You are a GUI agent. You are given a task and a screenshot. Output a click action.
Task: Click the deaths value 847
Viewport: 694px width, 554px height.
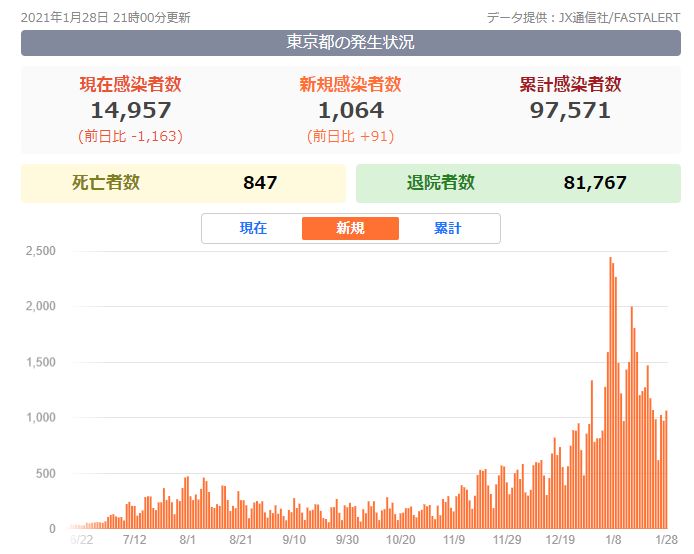260,183
